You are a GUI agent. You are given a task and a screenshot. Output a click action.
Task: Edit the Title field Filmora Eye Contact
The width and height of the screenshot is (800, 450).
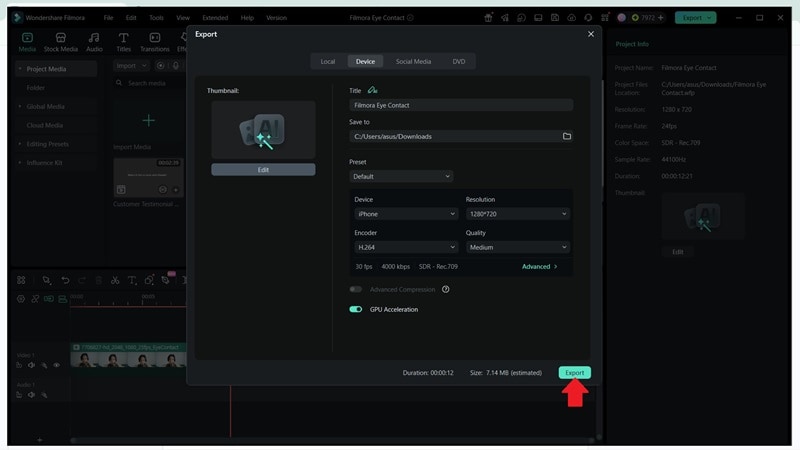[x=461, y=105]
